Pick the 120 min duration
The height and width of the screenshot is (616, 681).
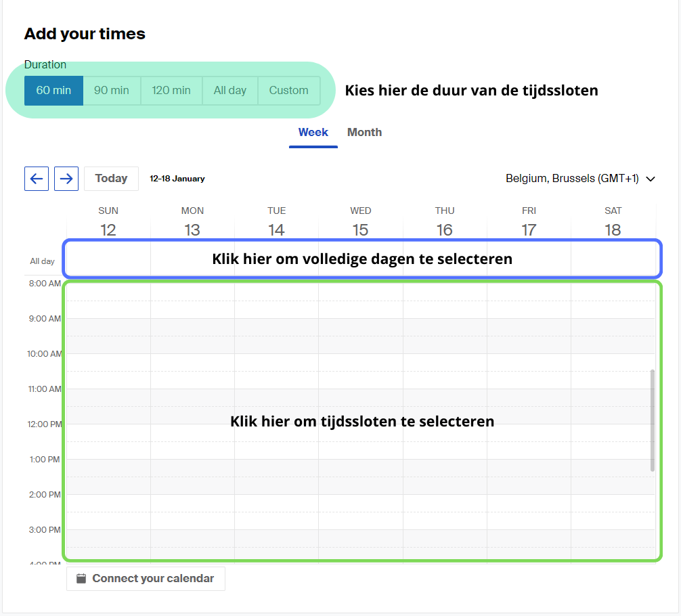point(171,90)
